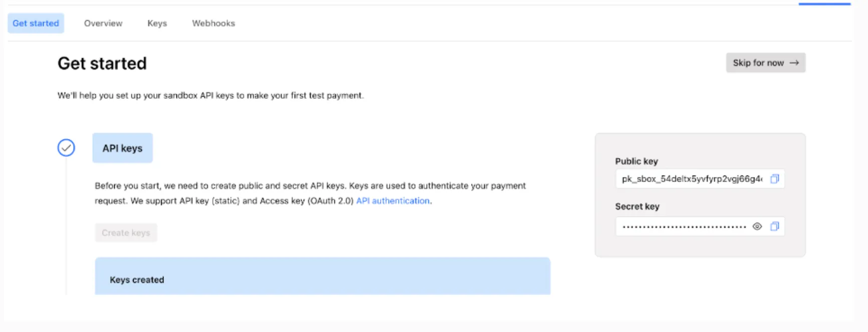Focus the public key text field

tap(692, 179)
